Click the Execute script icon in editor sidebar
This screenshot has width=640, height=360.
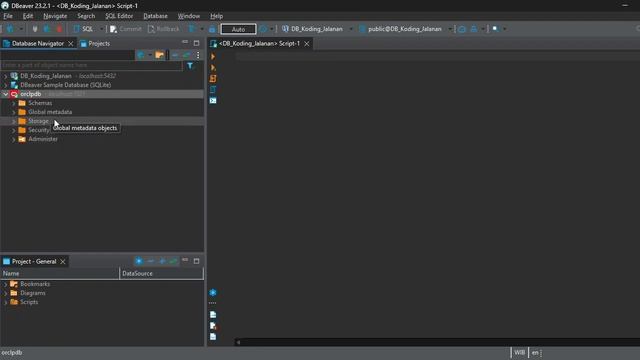click(213, 79)
